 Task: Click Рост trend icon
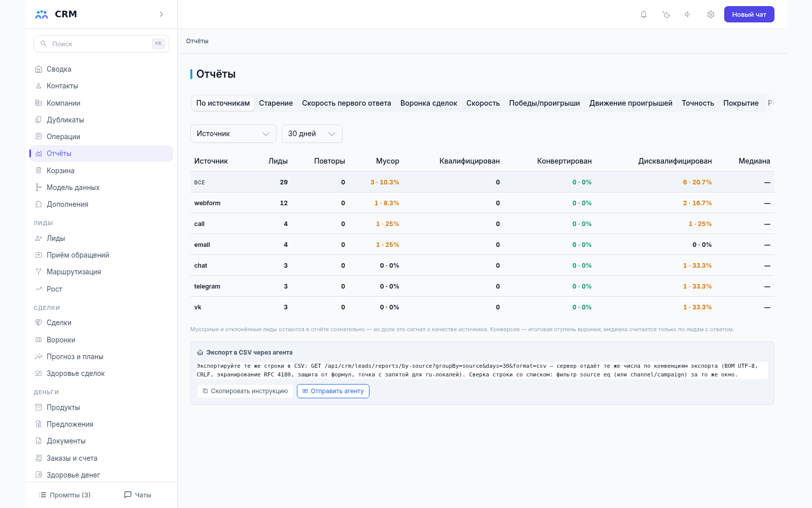tap(39, 289)
